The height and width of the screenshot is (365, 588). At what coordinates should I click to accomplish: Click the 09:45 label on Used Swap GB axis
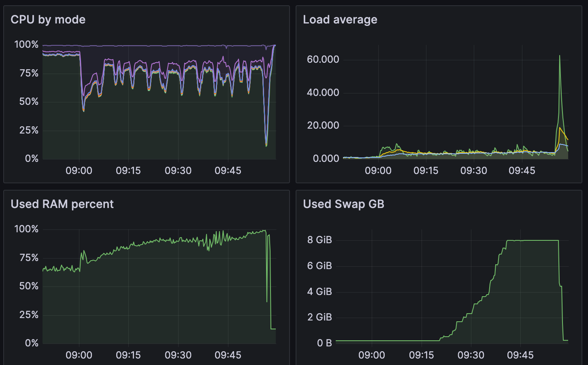coord(520,355)
